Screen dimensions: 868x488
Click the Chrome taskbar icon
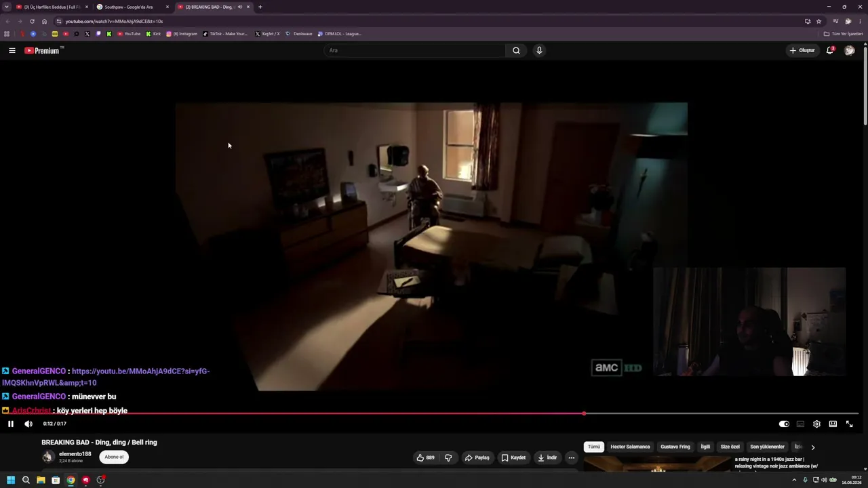coord(71,480)
